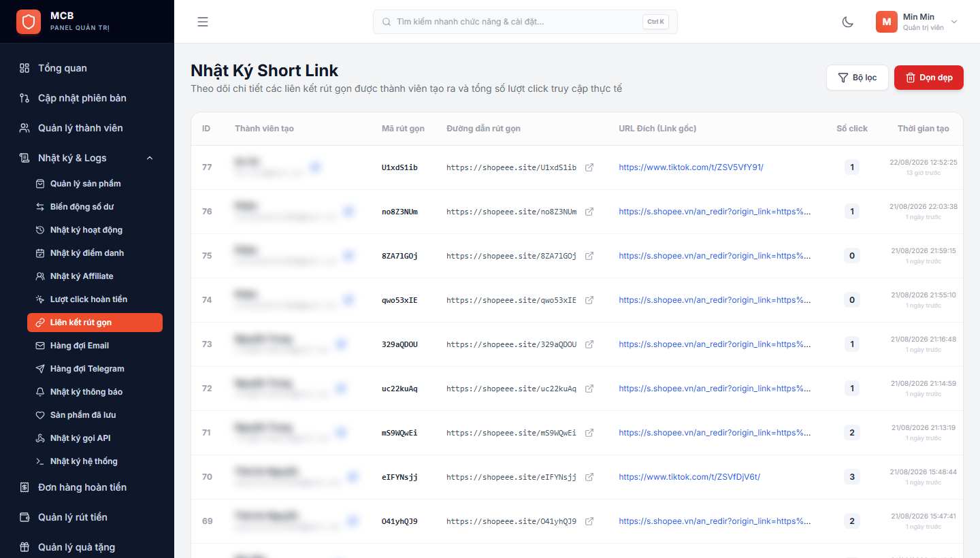Viewport: 980px width, 558px height.
Task: Click short code U1xdS1ib text
Action: 399,167
